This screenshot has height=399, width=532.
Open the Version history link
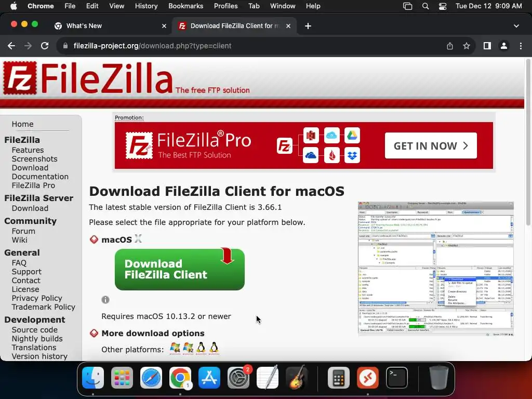pyautogui.click(x=39, y=356)
